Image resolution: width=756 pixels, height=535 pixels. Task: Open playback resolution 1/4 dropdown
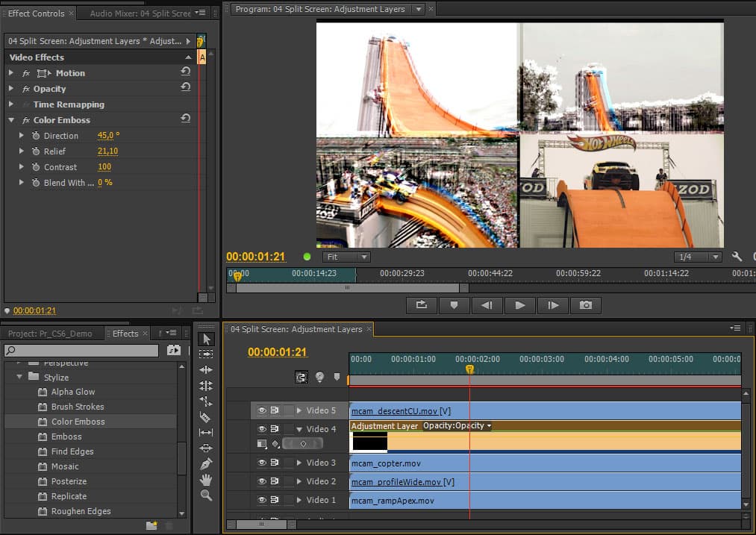(x=698, y=257)
